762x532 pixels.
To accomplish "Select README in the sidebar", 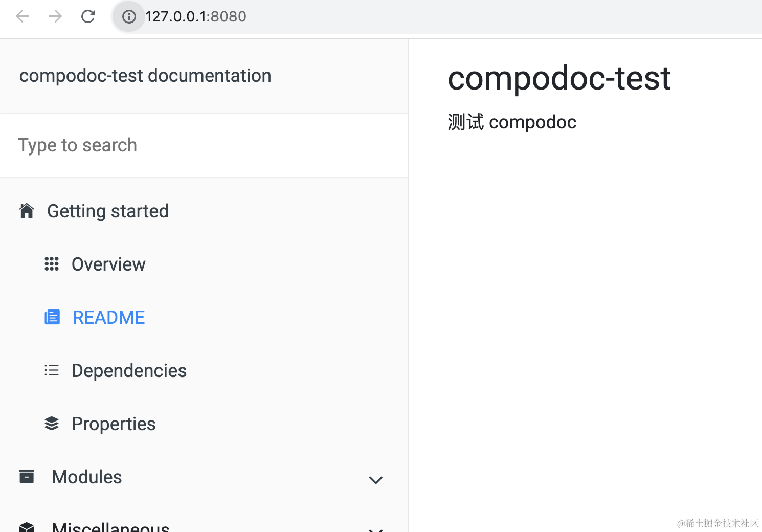I will point(108,318).
